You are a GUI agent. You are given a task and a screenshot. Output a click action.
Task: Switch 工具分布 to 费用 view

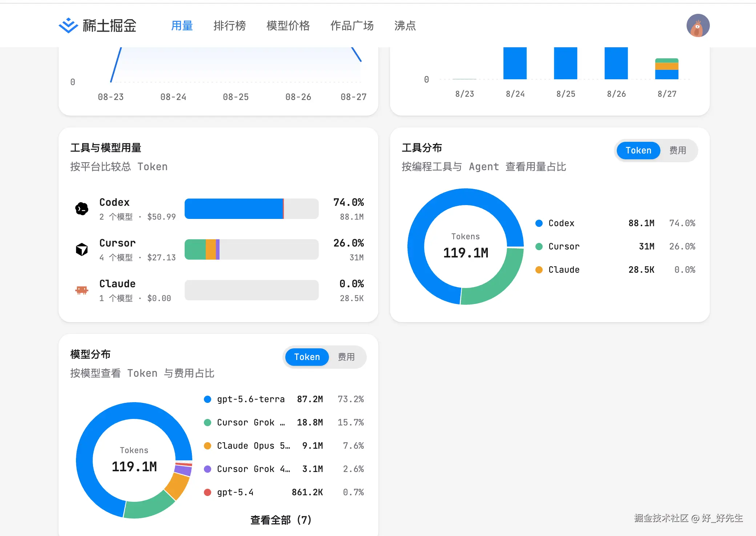coord(678,151)
